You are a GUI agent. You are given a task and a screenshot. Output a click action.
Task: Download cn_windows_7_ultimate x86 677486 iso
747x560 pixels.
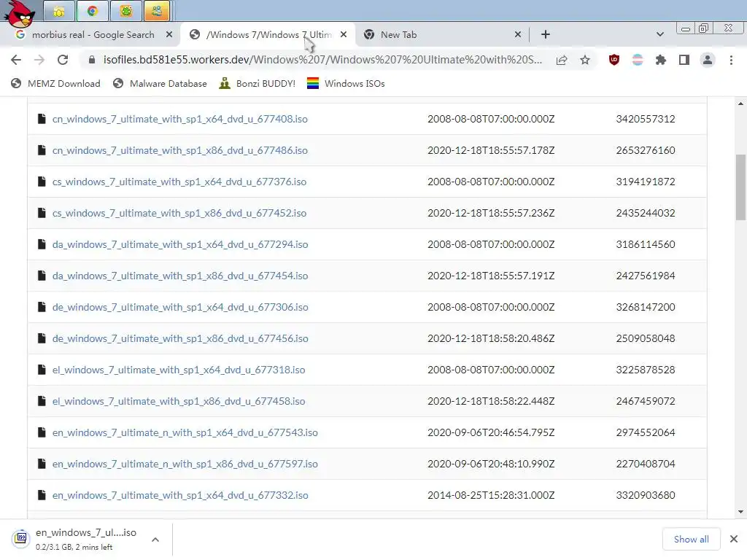click(179, 150)
